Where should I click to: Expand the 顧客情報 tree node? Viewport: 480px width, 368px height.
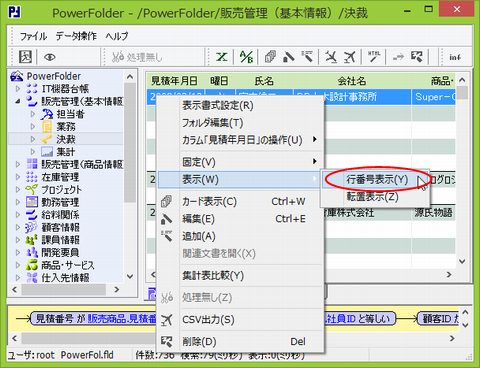[18, 227]
